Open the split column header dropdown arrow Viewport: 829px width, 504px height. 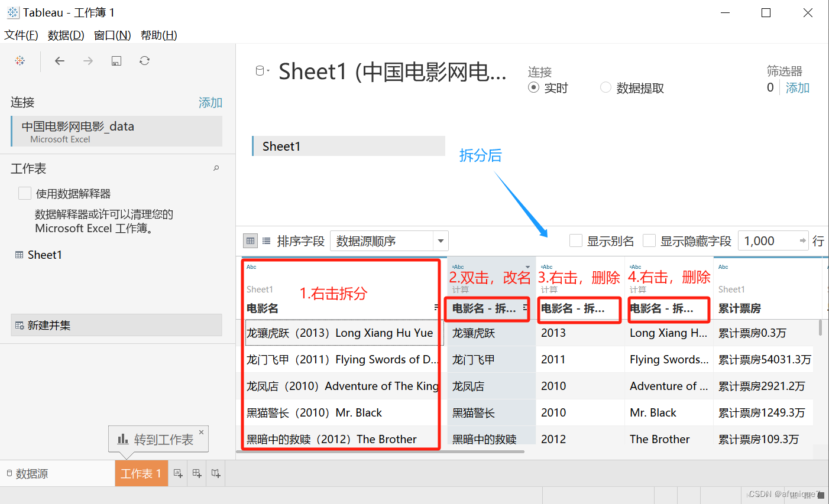pos(528,267)
